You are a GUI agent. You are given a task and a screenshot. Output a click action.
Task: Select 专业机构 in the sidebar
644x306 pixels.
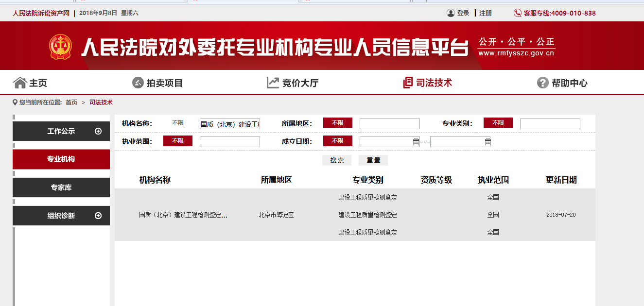click(x=61, y=159)
